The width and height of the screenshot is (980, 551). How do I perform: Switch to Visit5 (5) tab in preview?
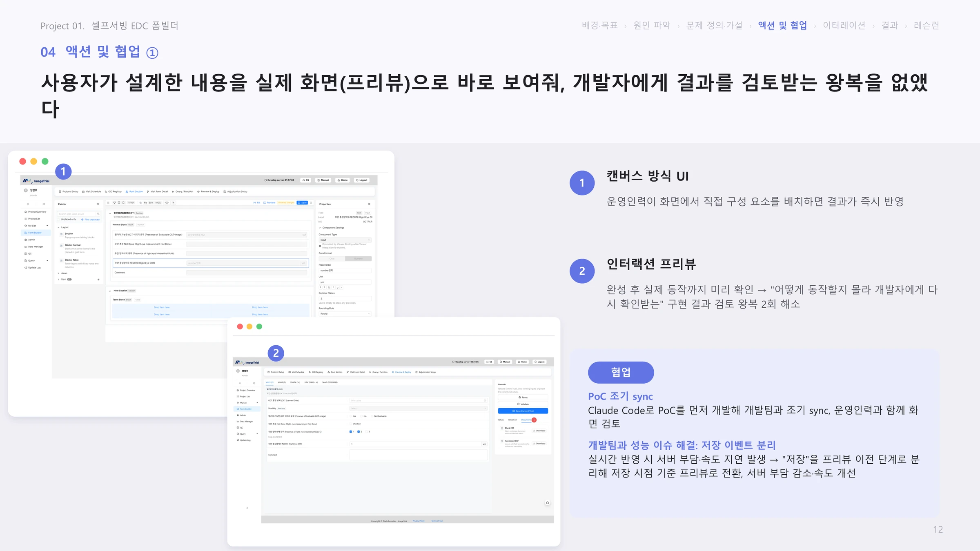(282, 382)
